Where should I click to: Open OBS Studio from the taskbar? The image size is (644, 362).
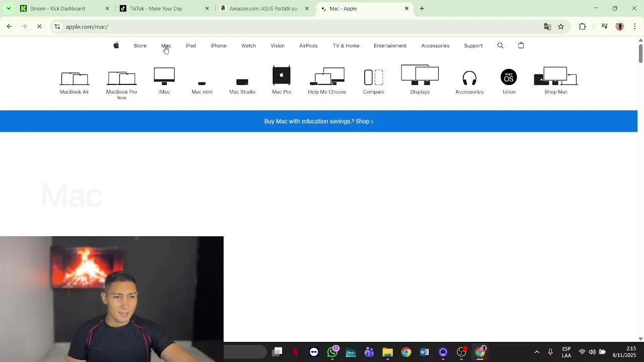point(461,352)
